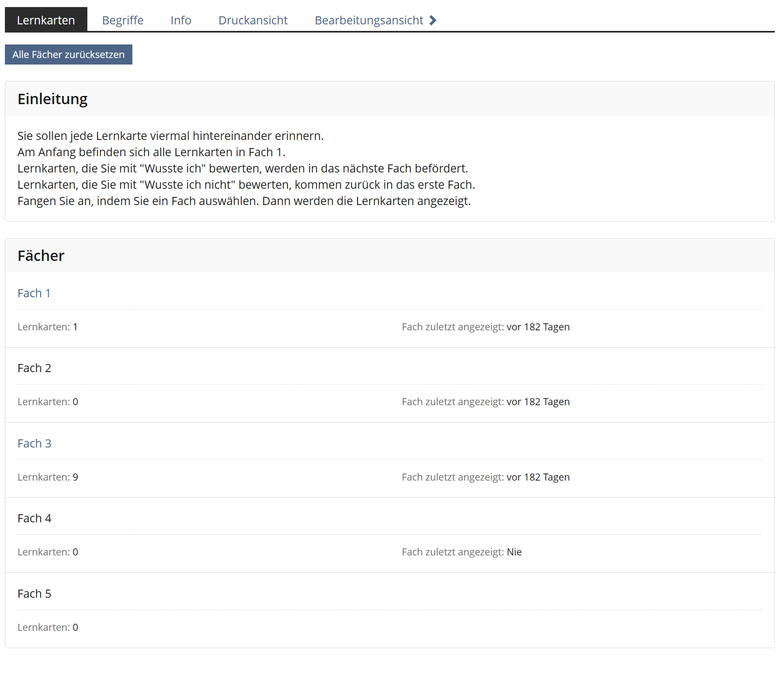Click the Fach 5 title
The width and height of the screenshot is (784, 697).
34,594
